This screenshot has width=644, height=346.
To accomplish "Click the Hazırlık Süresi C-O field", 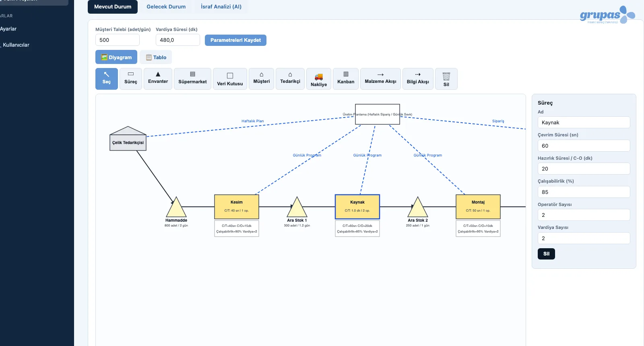I will [584, 169].
